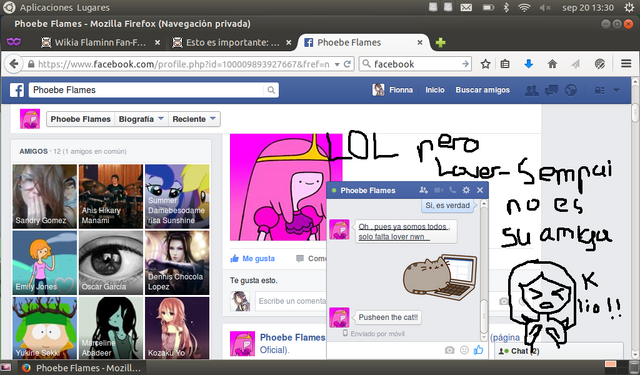Viewport: 640px width, 375px height.
Task: Open Firefox downloads arrow icon
Action: coord(529,64)
